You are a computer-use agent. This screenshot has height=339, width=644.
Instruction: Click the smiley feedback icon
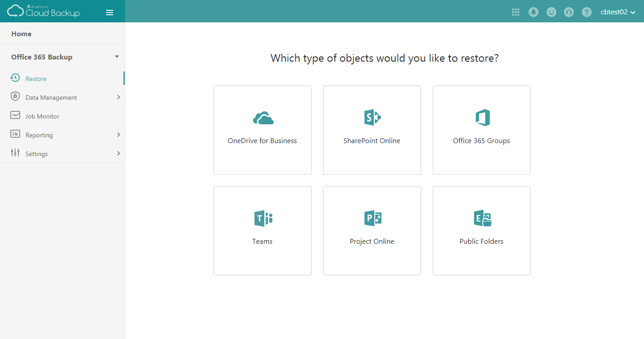coord(551,13)
